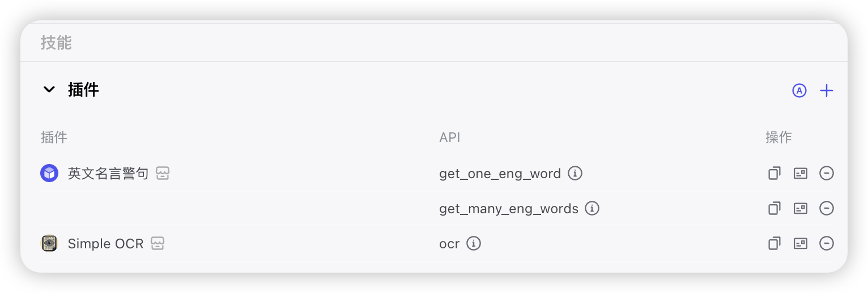868x293 pixels.
Task: Click the store icon beside 英文名言警句
Action: pos(163,173)
